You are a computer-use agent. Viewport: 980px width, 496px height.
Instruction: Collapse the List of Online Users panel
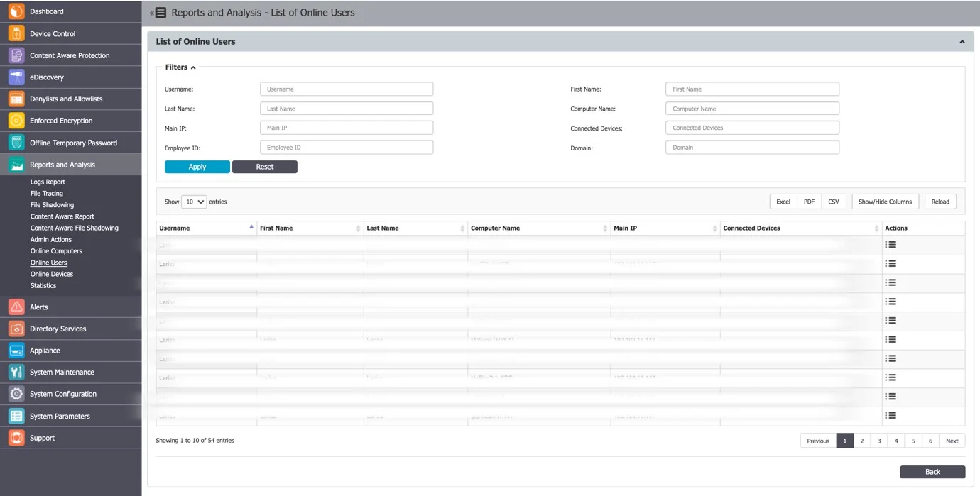tap(962, 41)
